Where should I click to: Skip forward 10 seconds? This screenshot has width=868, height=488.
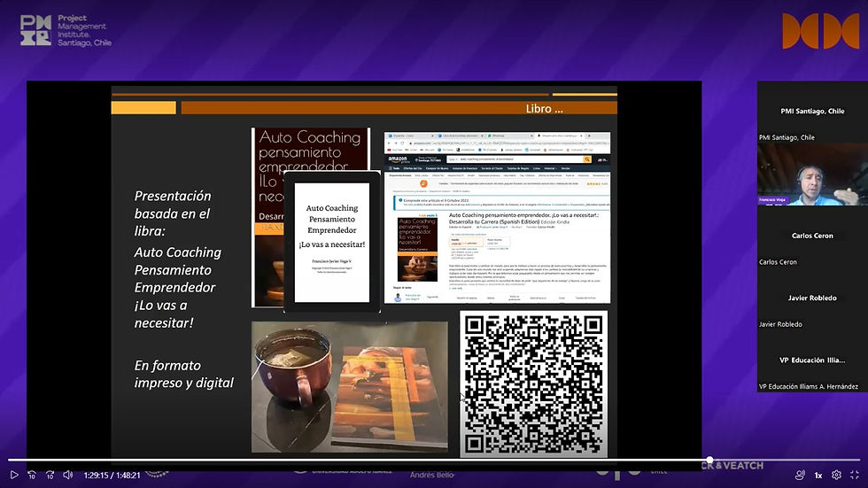point(50,475)
